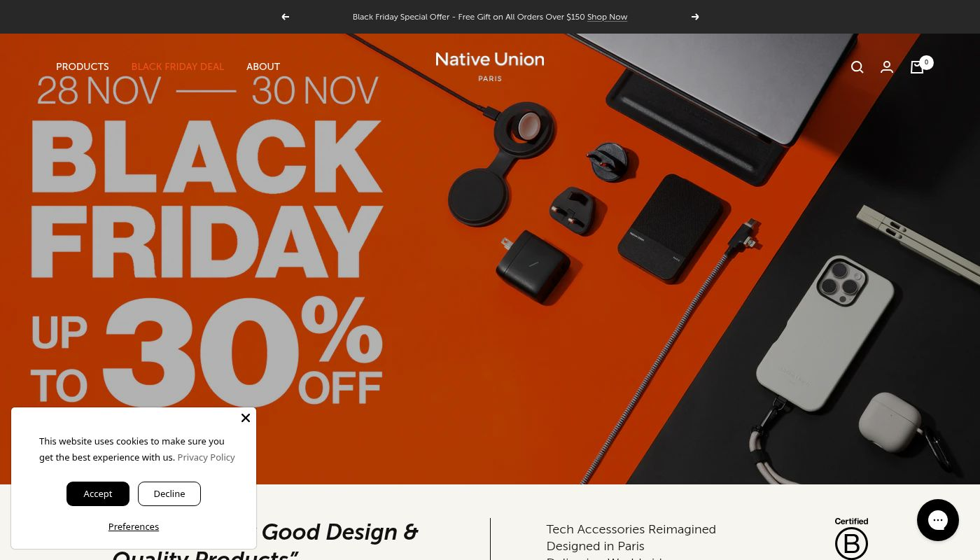
Task: Open the search icon in header
Action: [857, 67]
